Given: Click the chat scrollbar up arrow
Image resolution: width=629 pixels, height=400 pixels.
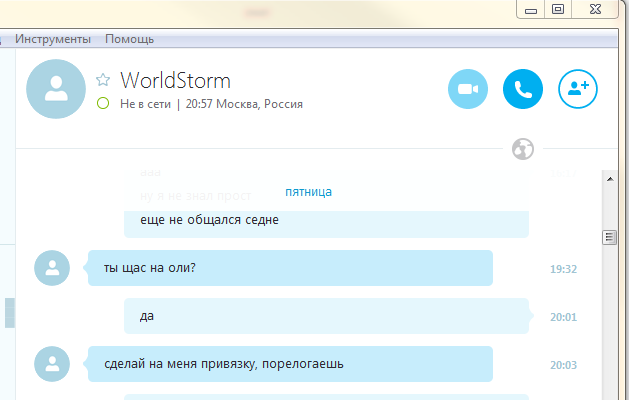Looking at the screenshot, I should click(610, 179).
